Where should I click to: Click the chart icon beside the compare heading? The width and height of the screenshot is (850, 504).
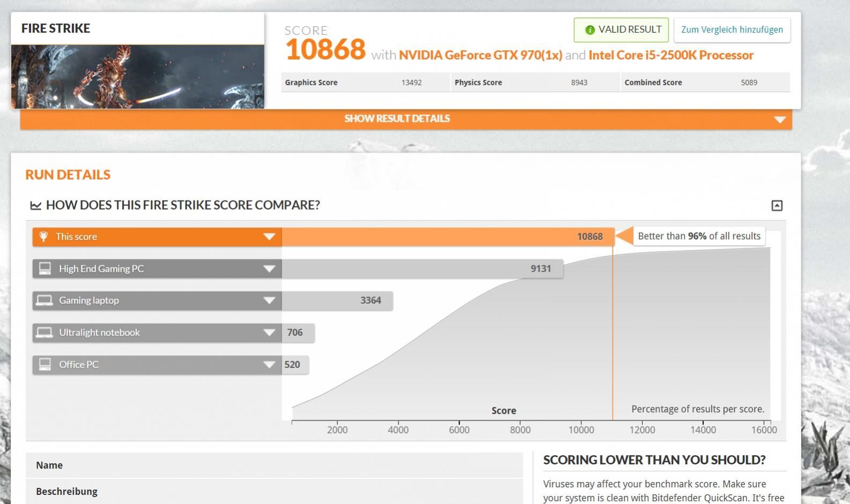tap(36, 205)
